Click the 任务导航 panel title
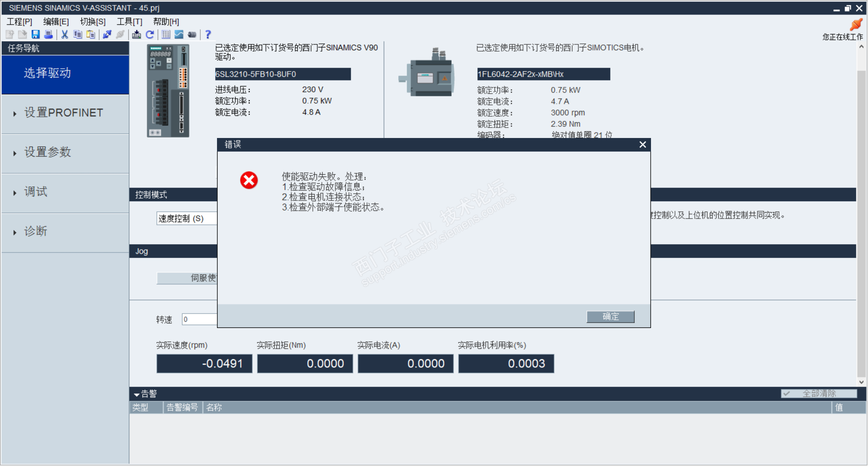Screen dimensions: 868x466 [x=24, y=48]
